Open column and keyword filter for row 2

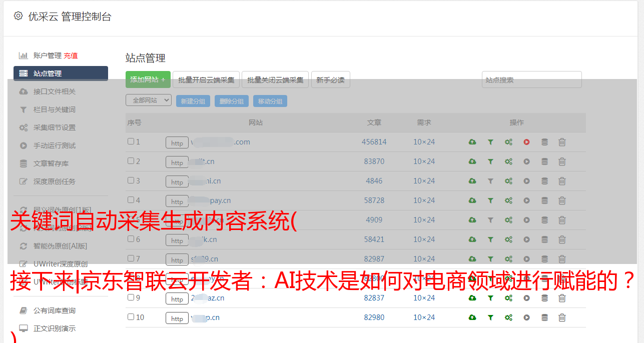point(490,161)
